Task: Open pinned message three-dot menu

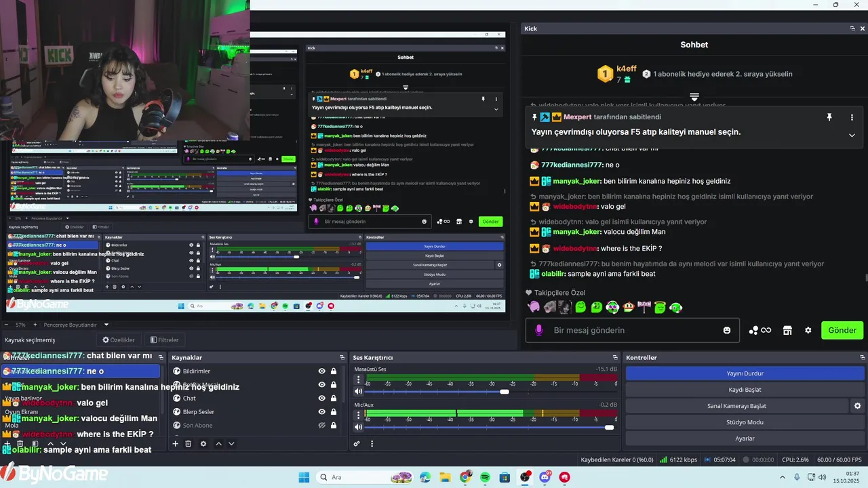Action: click(852, 117)
